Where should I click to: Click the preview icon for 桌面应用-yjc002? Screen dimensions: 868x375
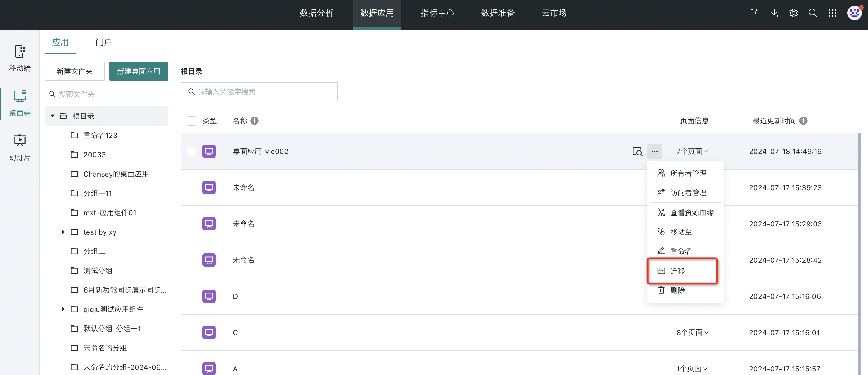[637, 152]
